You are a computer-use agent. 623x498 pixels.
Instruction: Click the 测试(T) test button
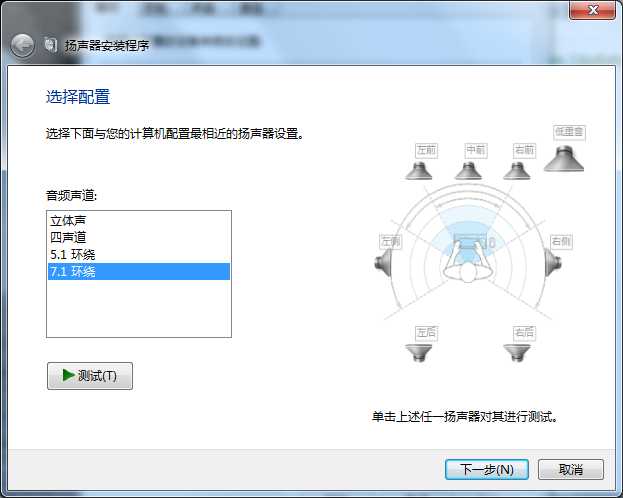pyautogui.click(x=90, y=376)
